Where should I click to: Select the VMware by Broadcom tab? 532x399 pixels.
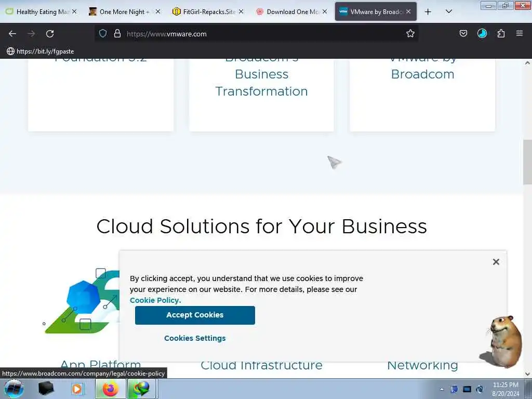click(x=376, y=12)
